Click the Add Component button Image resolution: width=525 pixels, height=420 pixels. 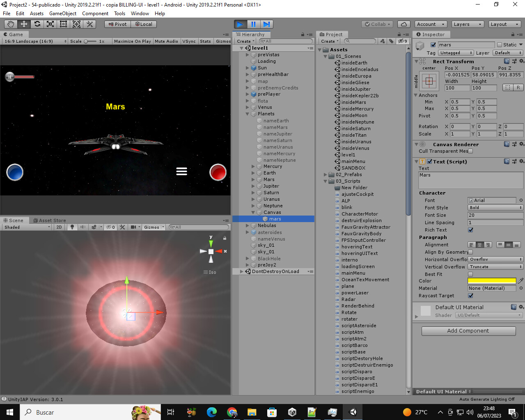468,331
